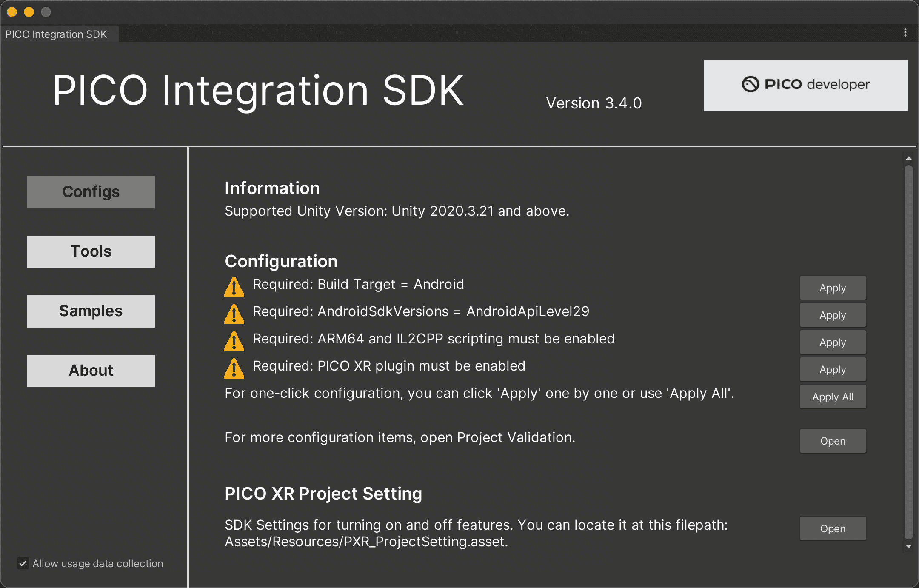Click the warning icon next to AndroidSdkVersions requirement
Image resolution: width=919 pixels, height=588 pixels.
(x=234, y=314)
